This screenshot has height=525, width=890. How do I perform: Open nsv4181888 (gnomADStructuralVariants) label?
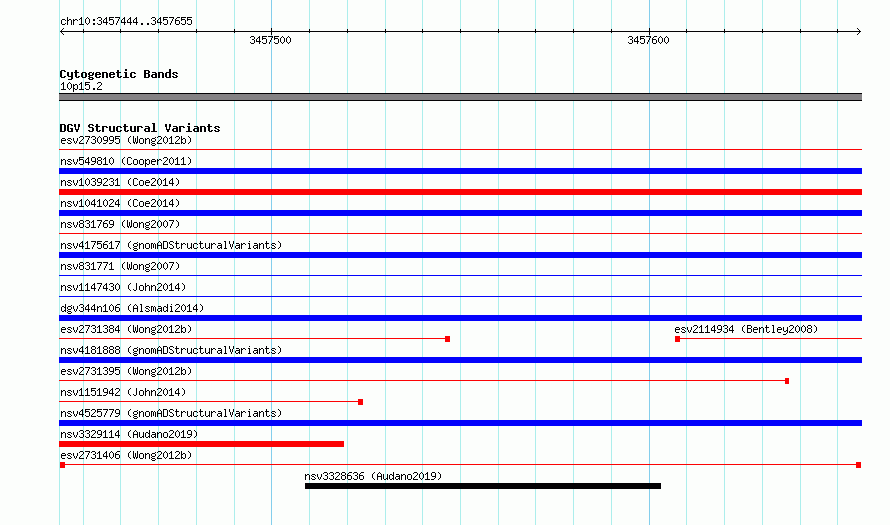(171, 350)
